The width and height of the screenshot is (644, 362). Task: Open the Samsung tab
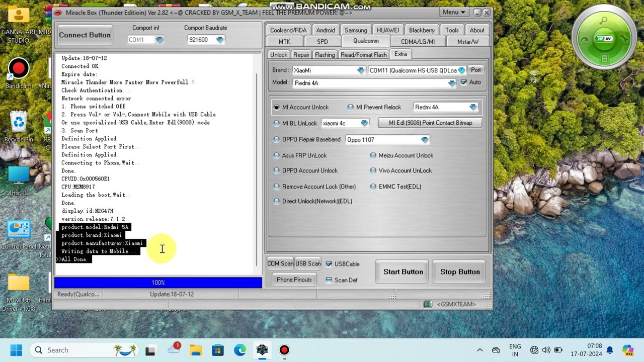coord(356,30)
